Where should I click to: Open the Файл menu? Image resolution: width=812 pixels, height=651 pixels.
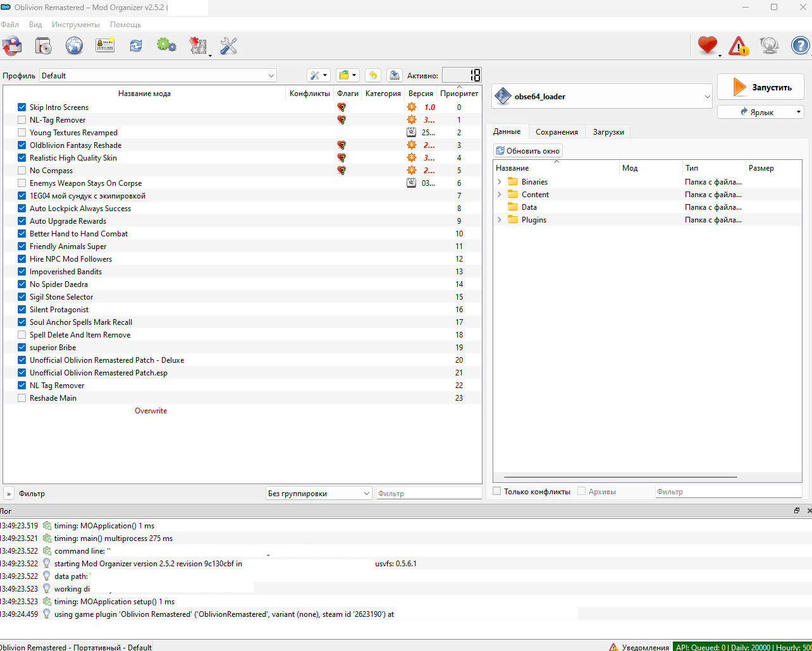coord(10,25)
